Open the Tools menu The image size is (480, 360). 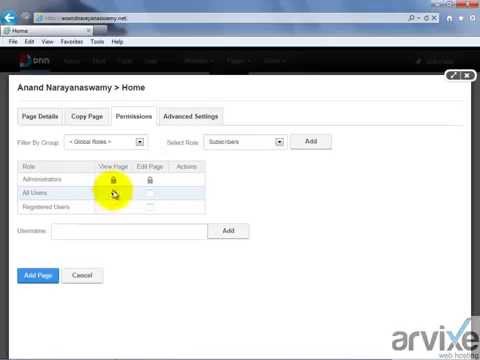click(x=97, y=42)
